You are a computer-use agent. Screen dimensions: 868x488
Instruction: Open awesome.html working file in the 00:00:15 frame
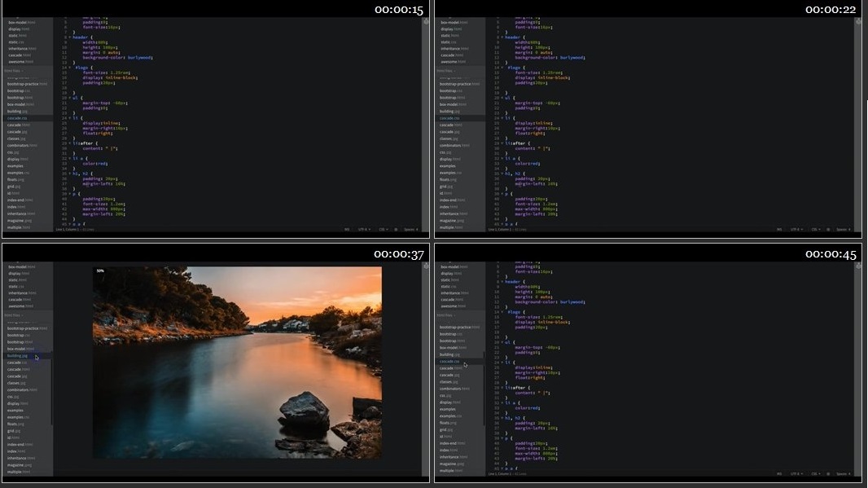pyautogui.click(x=20, y=61)
